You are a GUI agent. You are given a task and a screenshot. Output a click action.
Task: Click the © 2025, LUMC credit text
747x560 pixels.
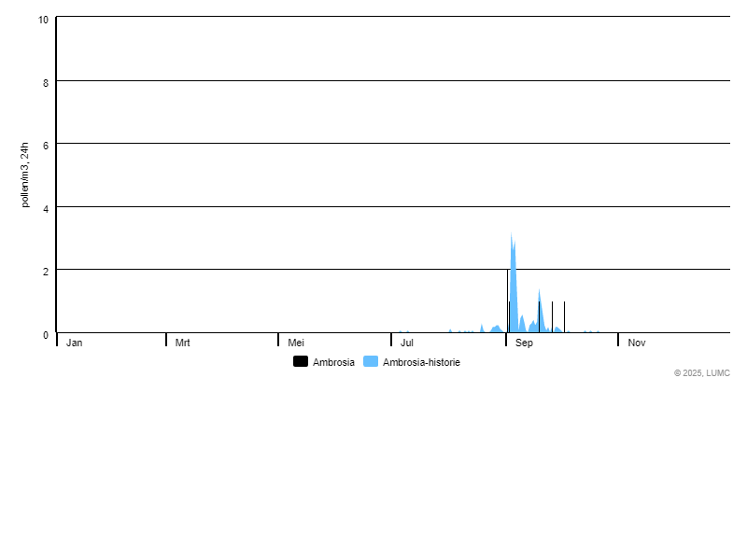point(701,373)
